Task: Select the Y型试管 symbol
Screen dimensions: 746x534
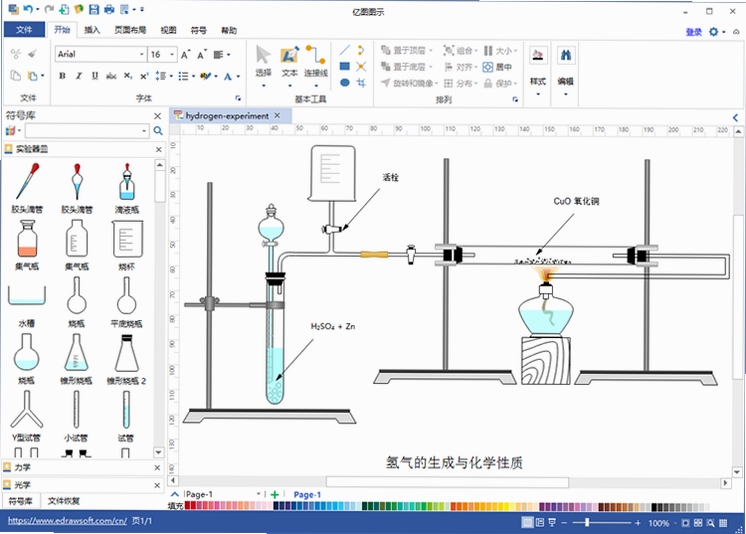Action: tap(26, 416)
